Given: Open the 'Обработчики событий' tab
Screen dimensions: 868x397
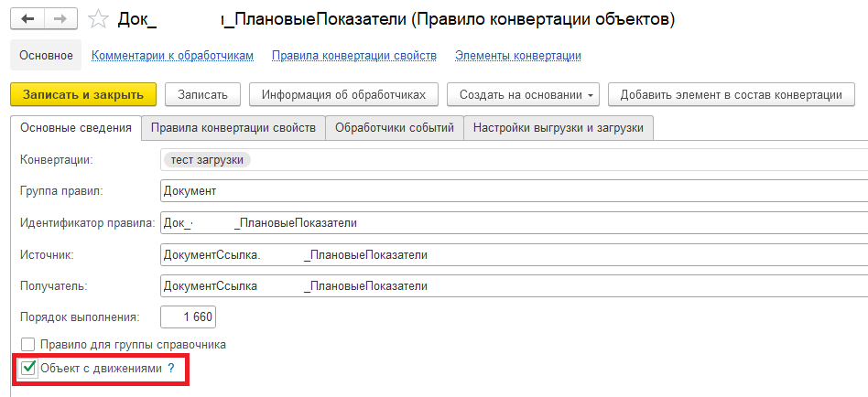Looking at the screenshot, I should [x=395, y=128].
